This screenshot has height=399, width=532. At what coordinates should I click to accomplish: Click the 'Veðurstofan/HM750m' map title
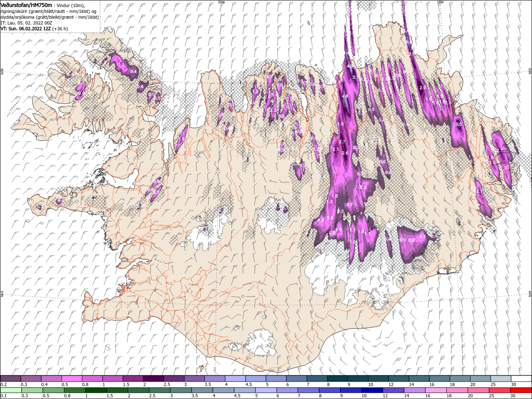[x=27, y=5]
